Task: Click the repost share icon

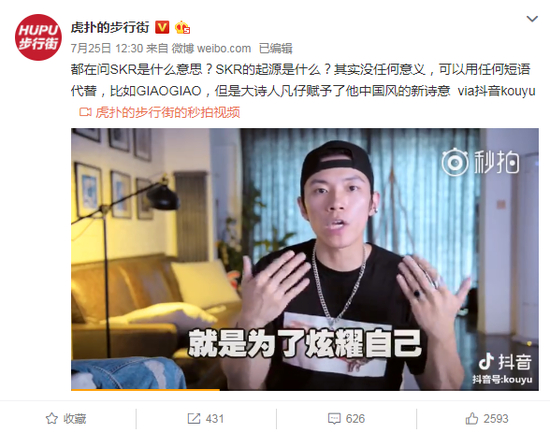Action: pyautogui.click(x=194, y=418)
